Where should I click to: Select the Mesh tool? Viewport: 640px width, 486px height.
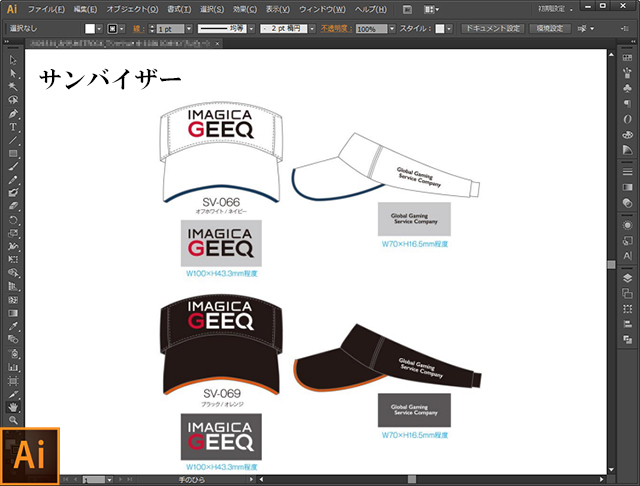coord(13,300)
